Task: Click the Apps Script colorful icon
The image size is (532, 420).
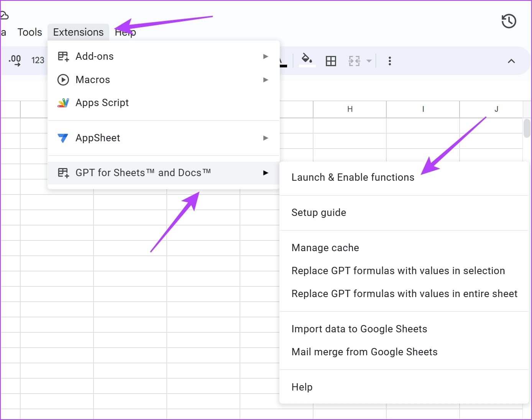Action: (63, 103)
